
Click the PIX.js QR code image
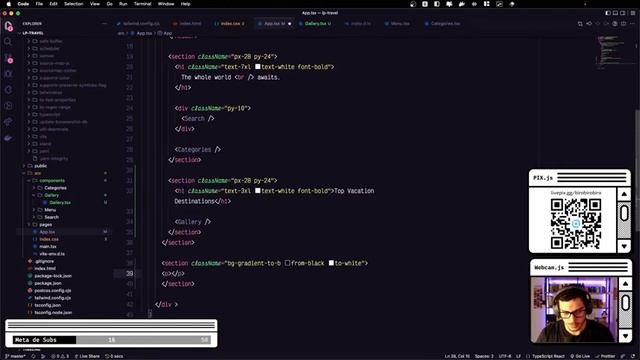[x=576, y=224]
